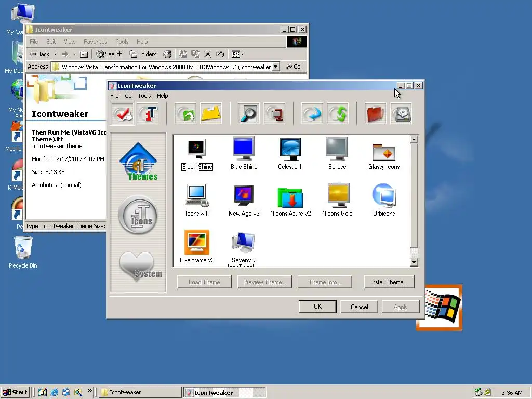This screenshot has height=399, width=532.
Task: Select the Nicons Gold theme
Action: 337,200
